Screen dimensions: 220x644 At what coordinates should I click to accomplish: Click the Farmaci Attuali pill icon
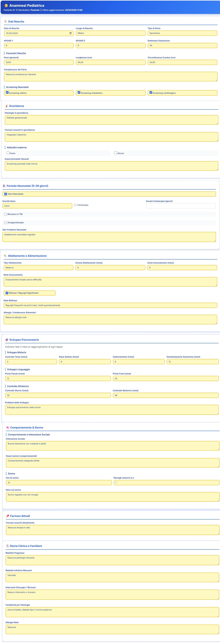(x=8, y=516)
